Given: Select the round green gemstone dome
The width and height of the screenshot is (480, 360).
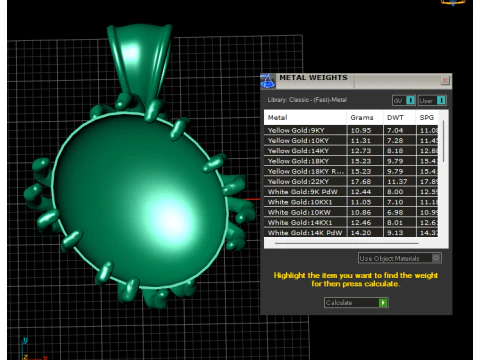Looking at the screenshot, I should click(x=140, y=200).
